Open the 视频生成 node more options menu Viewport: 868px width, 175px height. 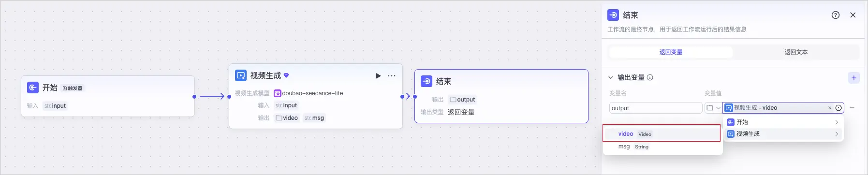(392, 76)
